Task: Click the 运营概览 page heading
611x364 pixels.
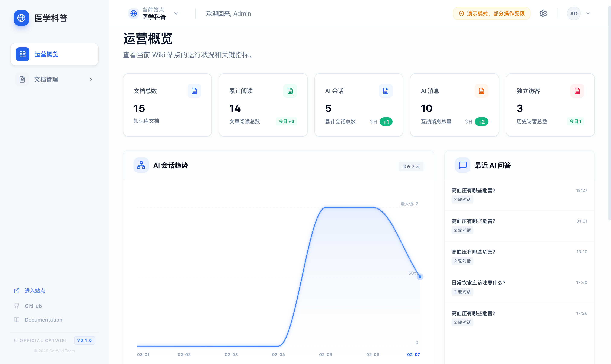Action: pyautogui.click(x=148, y=38)
